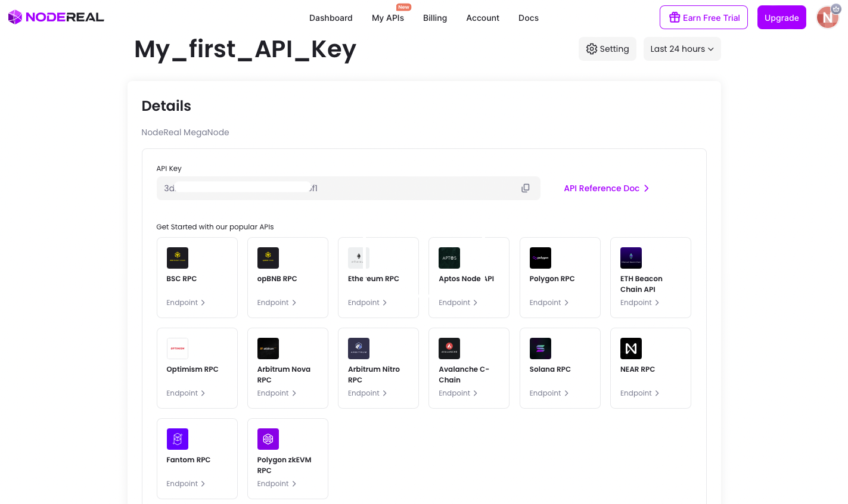Click the Solana RPC icon

541,349
